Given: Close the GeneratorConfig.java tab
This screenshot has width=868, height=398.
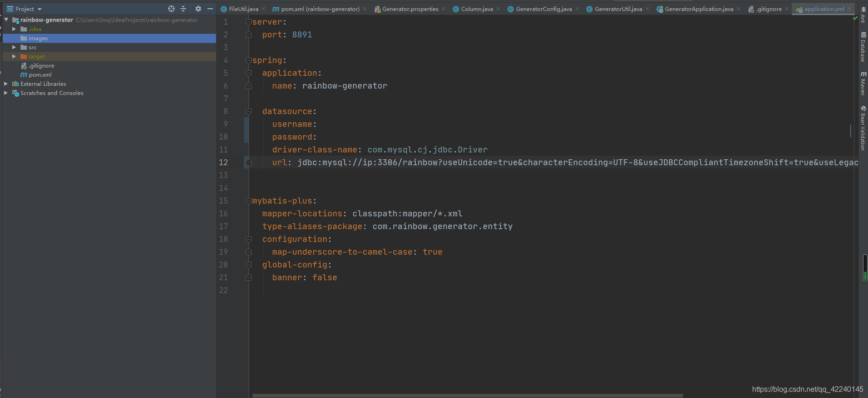Looking at the screenshot, I should click(577, 9).
